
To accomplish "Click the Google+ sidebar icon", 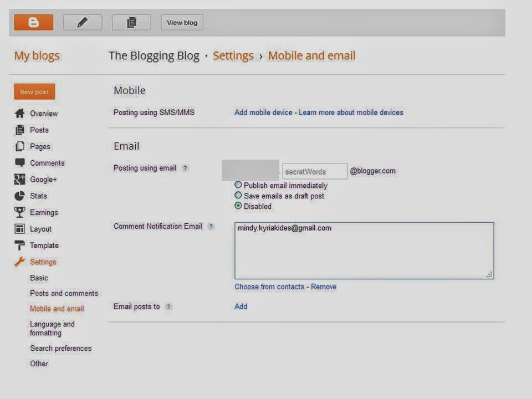I will [20, 179].
